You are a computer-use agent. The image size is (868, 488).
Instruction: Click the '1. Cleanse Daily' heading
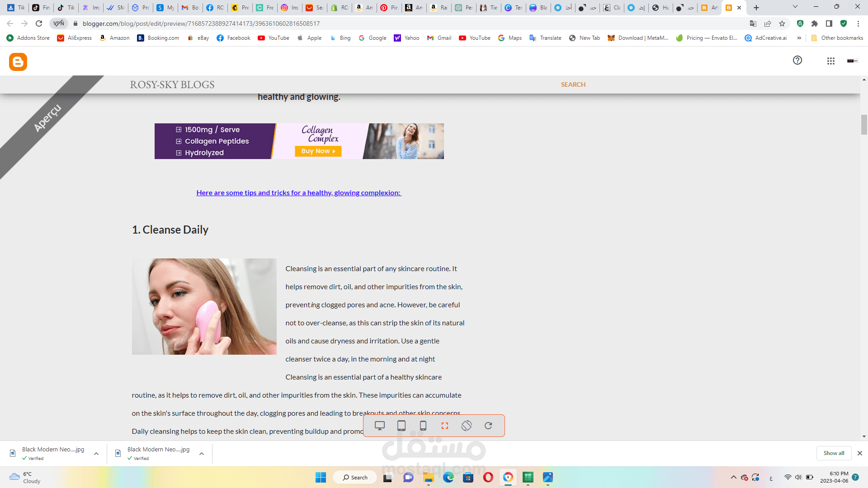170,230
